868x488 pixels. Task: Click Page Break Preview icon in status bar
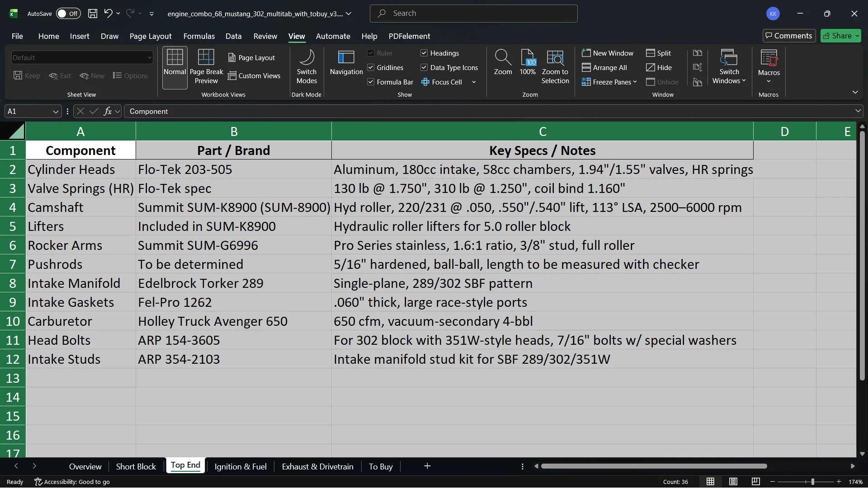pos(756,482)
